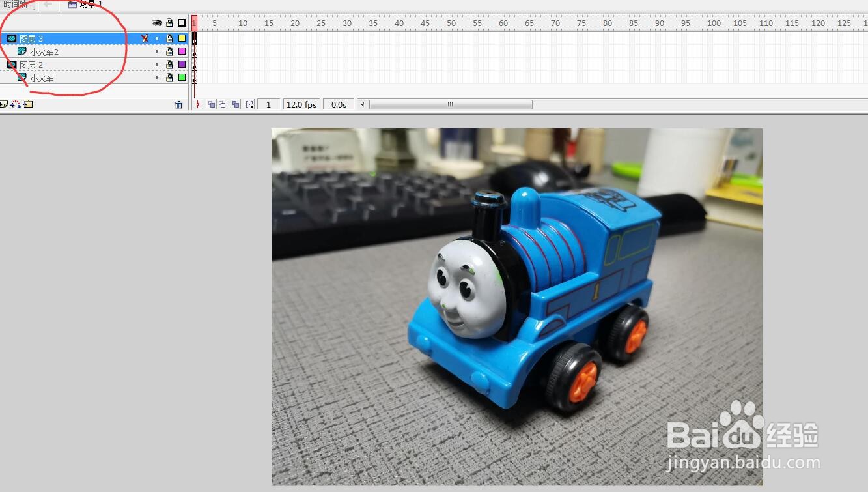Click the center frame button

click(x=198, y=104)
